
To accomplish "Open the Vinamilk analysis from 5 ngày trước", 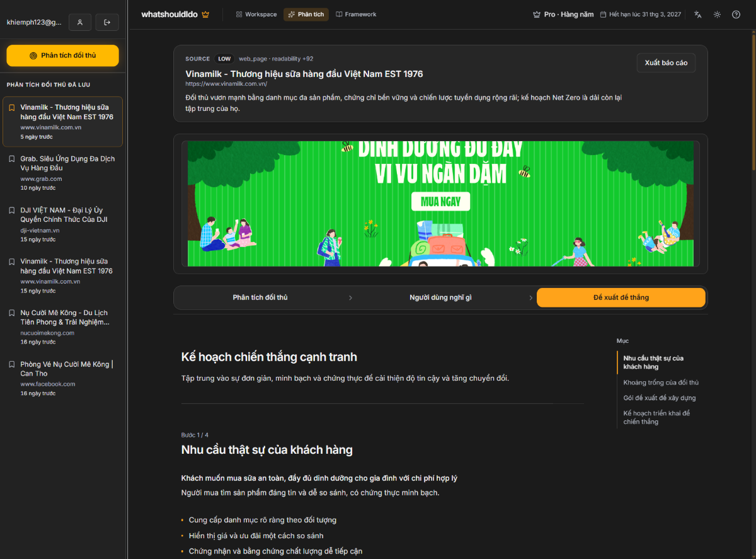I will tap(62, 122).
